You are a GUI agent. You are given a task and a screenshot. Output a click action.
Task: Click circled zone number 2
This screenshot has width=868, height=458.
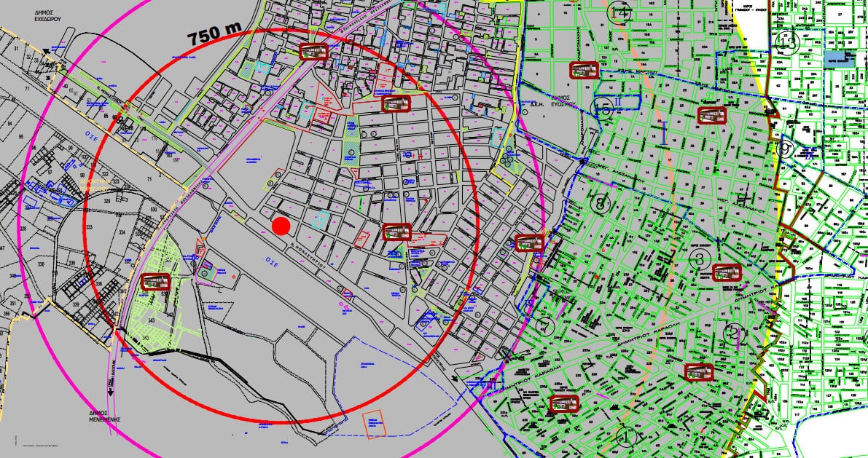(x=733, y=333)
